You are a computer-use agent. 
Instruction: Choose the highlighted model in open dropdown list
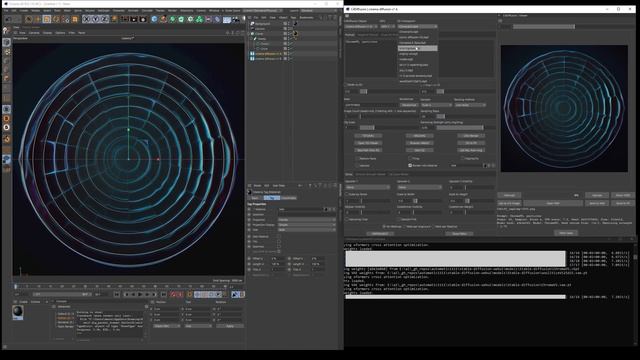pyautogui.click(x=417, y=48)
